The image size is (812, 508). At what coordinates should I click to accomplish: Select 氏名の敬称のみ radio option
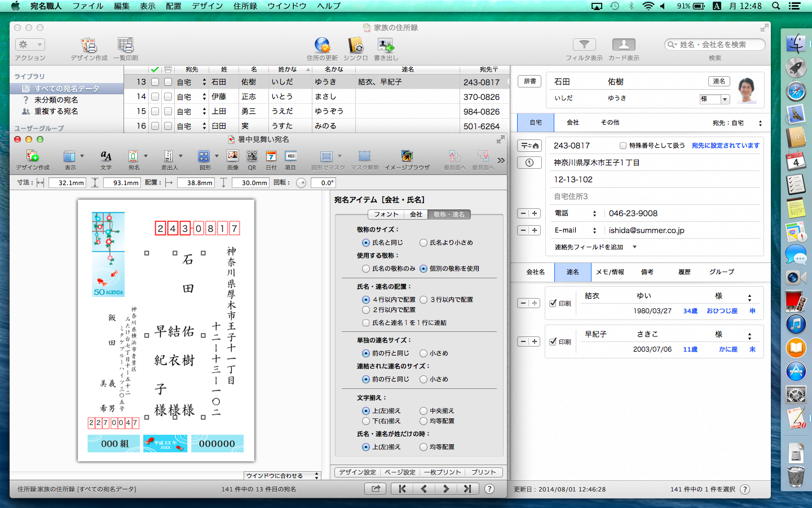(x=366, y=269)
